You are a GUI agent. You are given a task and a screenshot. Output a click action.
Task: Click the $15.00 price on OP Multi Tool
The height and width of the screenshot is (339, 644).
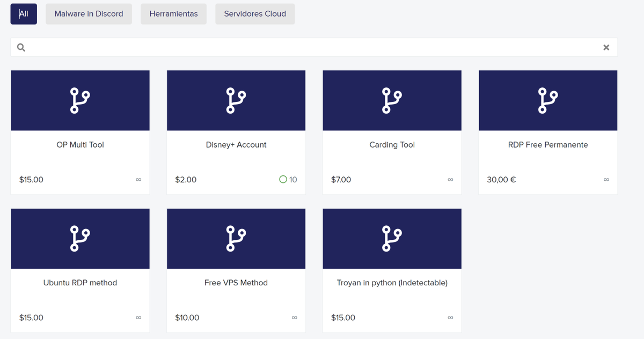pyautogui.click(x=31, y=180)
